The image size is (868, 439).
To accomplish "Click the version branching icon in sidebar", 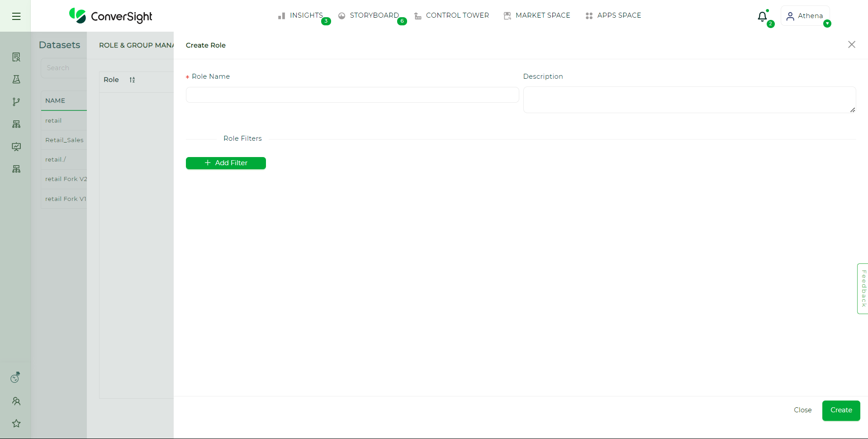I will 16,101.
